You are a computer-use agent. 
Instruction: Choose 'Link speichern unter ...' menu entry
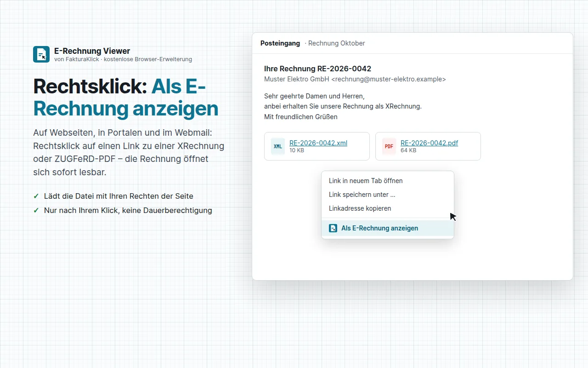[x=388, y=195]
